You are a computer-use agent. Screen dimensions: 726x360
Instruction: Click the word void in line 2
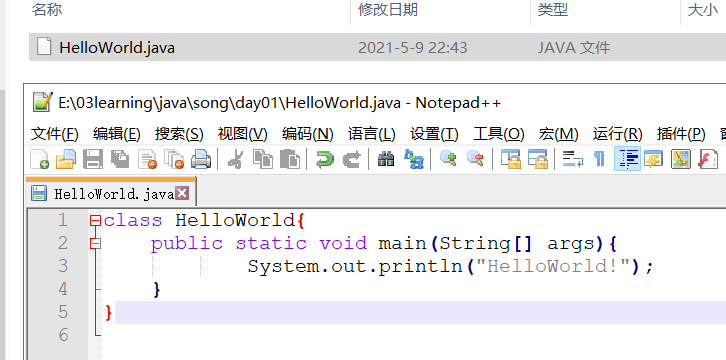[343, 243]
